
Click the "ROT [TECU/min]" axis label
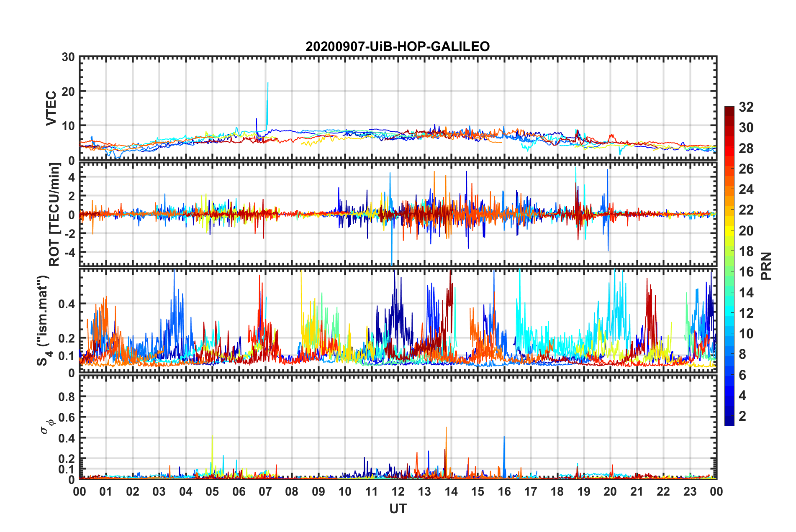54,215
